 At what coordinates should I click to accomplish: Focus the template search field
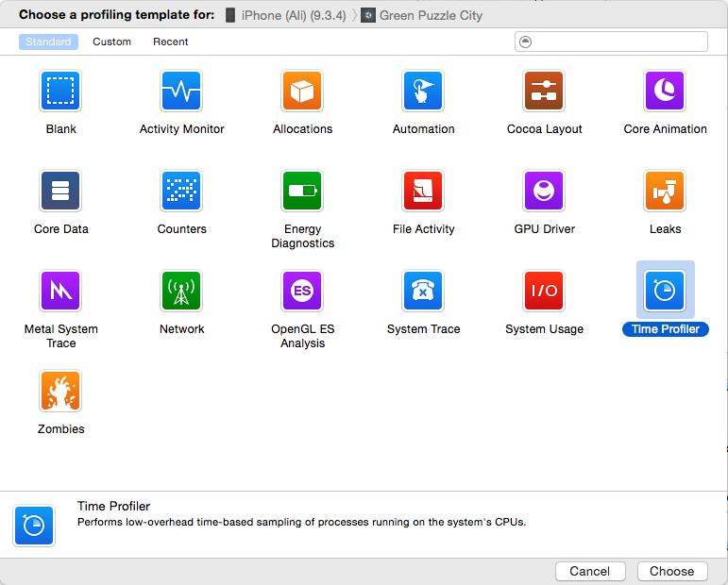coord(611,42)
